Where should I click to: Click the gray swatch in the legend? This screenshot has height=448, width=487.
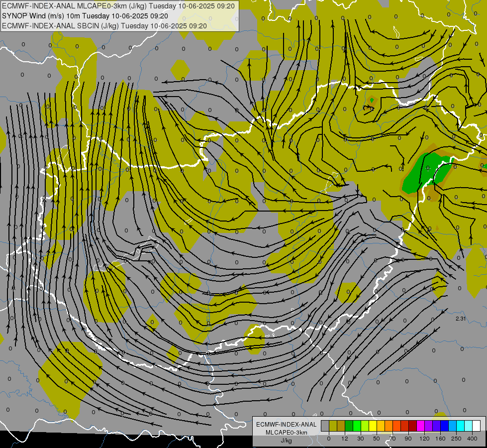click(x=325, y=426)
